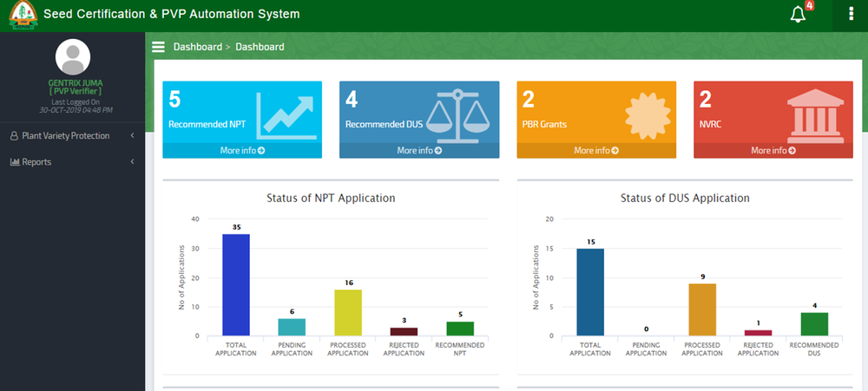Viewport: 868px width, 391px height.
Task: Click the [ PVP Verifier ] role label
Action: coord(76,91)
